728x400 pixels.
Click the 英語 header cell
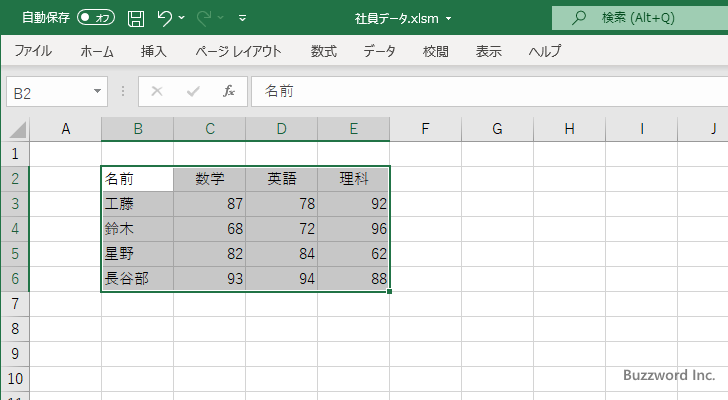point(281,179)
